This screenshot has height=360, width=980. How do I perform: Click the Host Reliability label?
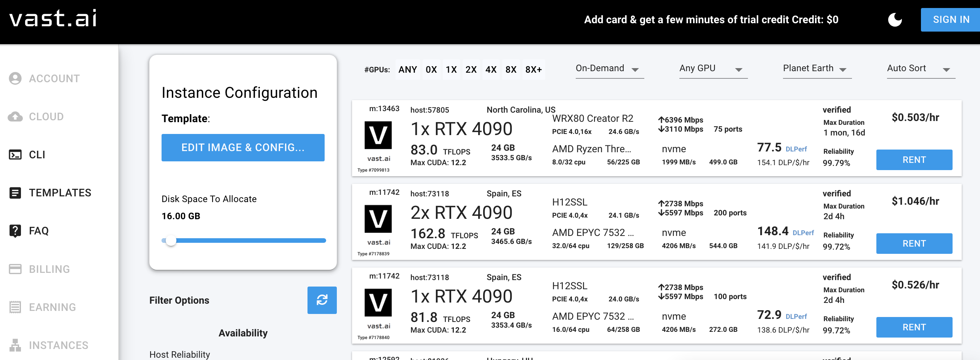click(x=180, y=354)
